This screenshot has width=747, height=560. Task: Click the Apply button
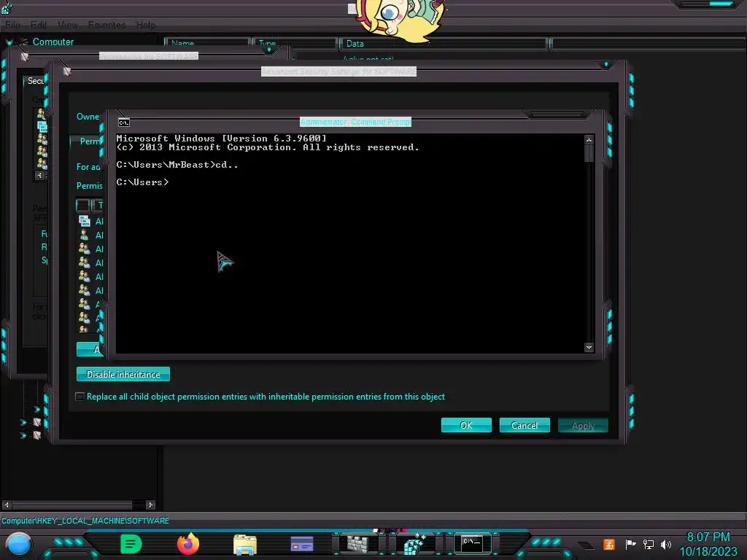[x=583, y=425]
